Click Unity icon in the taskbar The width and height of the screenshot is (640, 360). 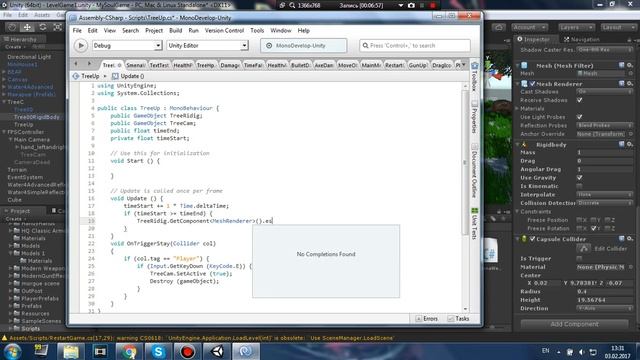pyautogui.click(x=217, y=351)
